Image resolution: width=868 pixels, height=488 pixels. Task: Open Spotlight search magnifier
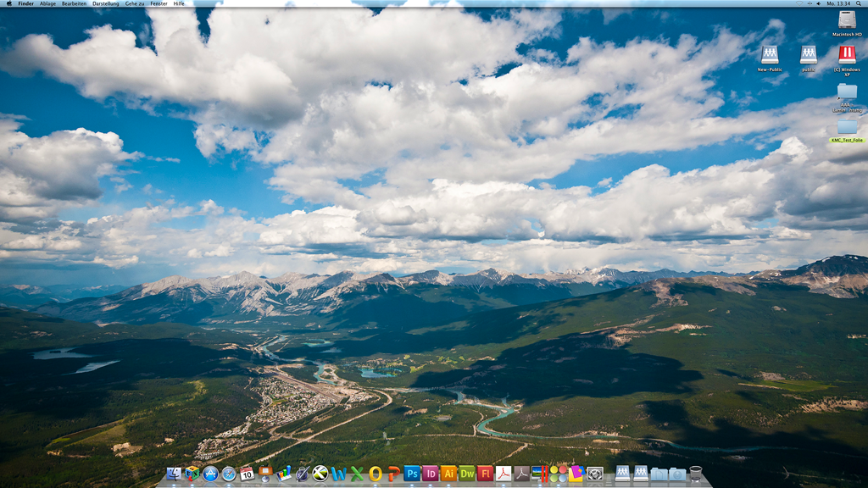[x=860, y=3]
